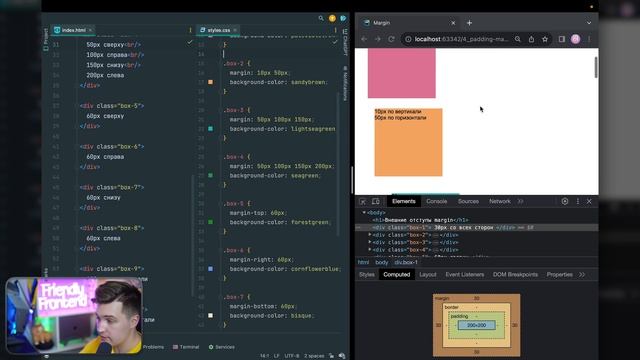
Task: Click the site info icon in address bar
Action: pos(408,39)
